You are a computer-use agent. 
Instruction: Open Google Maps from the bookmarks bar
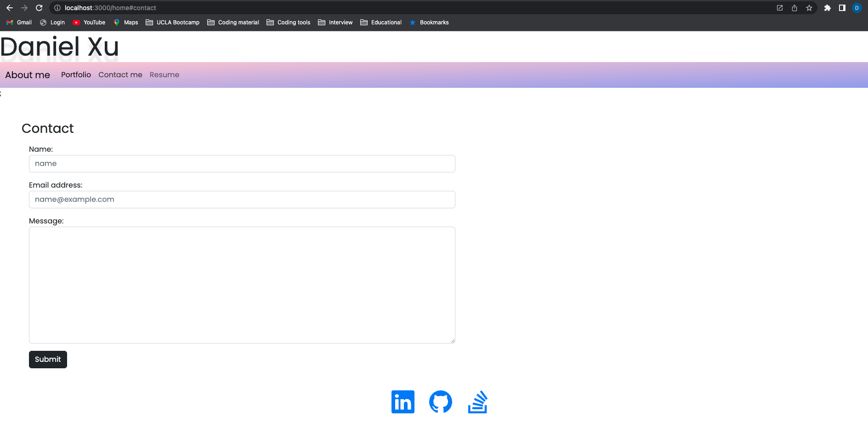coord(125,22)
